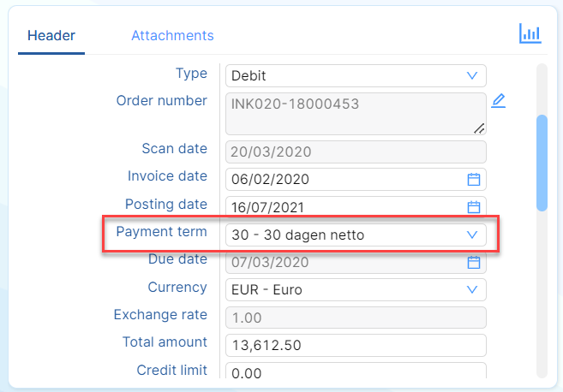563x392 pixels.
Task: Click the Order number text area
Action: pos(356,114)
